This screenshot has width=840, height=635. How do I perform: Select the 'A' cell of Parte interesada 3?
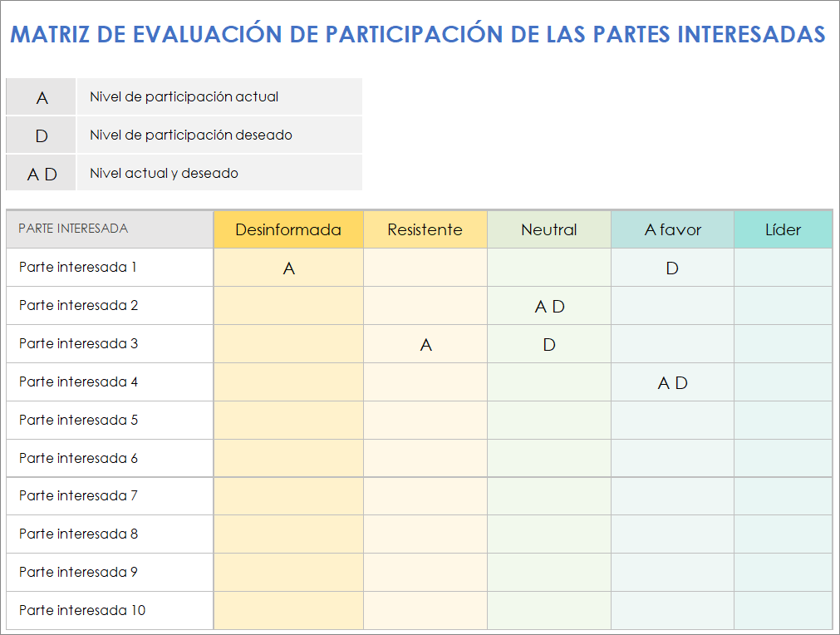click(x=425, y=343)
